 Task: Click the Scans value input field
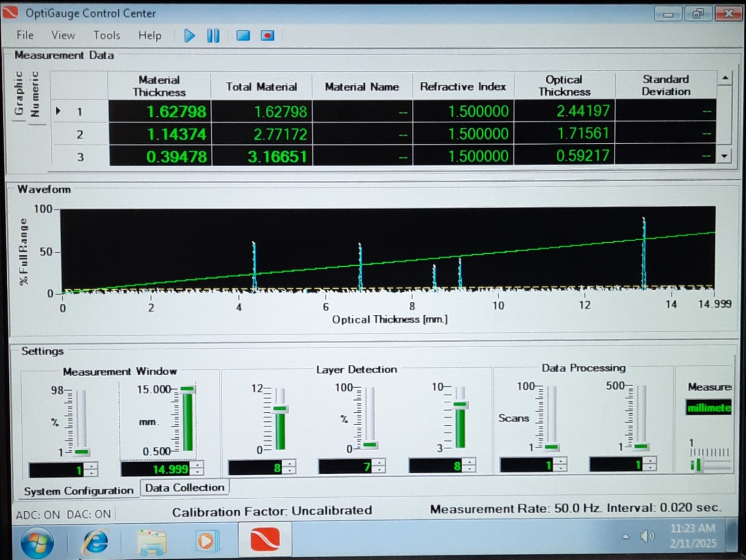527,465
